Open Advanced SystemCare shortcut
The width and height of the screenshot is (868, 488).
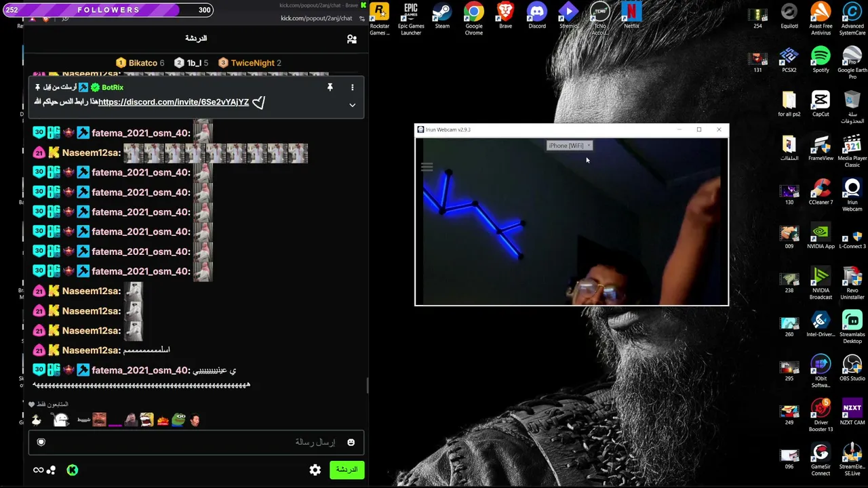[852, 20]
